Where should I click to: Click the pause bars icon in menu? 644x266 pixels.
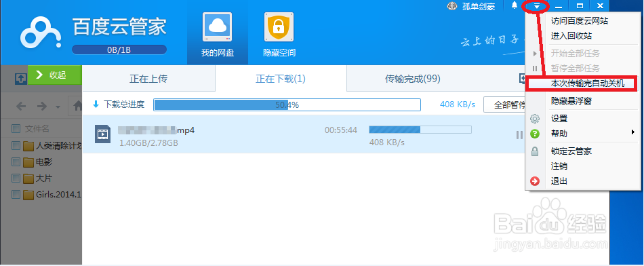tap(535, 69)
